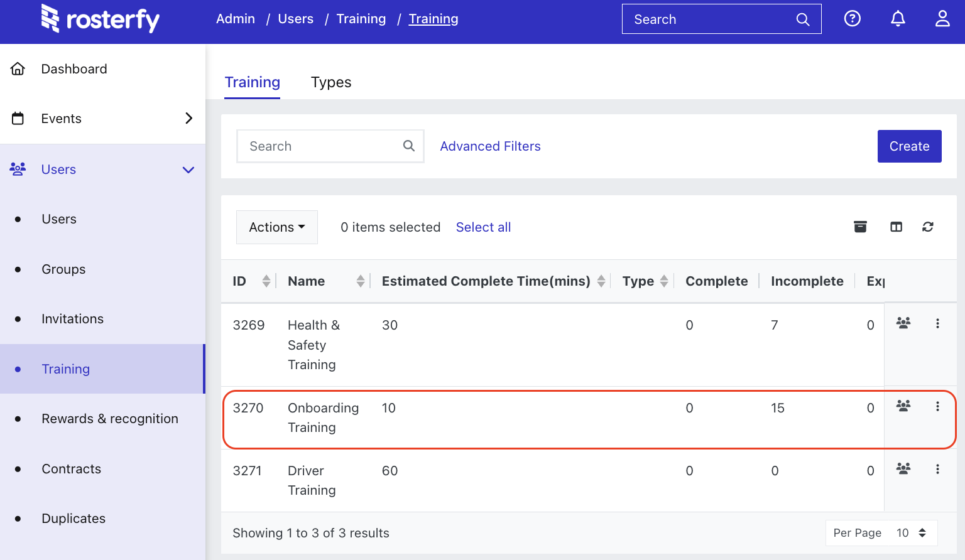965x560 pixels.
Task: Open more options for Health & Safety Training
Action: coord(937,323)
